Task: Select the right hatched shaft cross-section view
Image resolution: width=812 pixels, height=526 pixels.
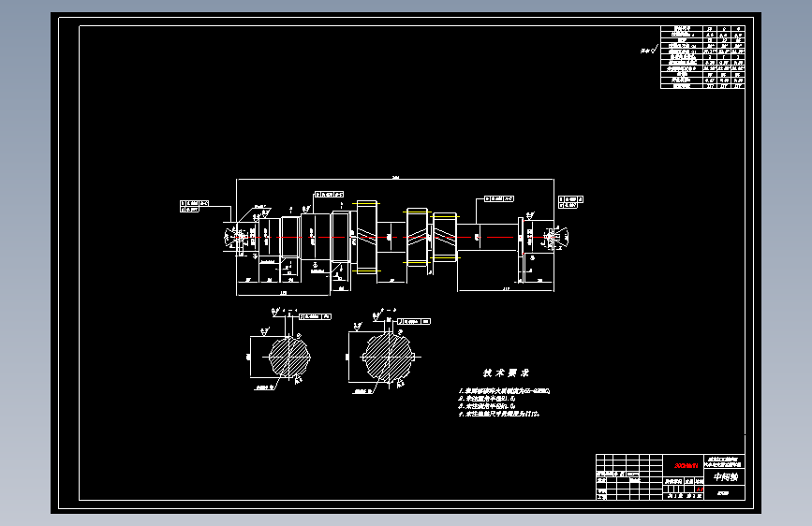Action: pos(388,357)
